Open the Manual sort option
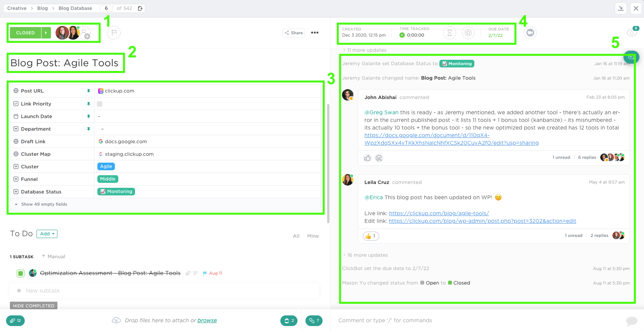Screen dimensions: 644x331 pos(54,257)
